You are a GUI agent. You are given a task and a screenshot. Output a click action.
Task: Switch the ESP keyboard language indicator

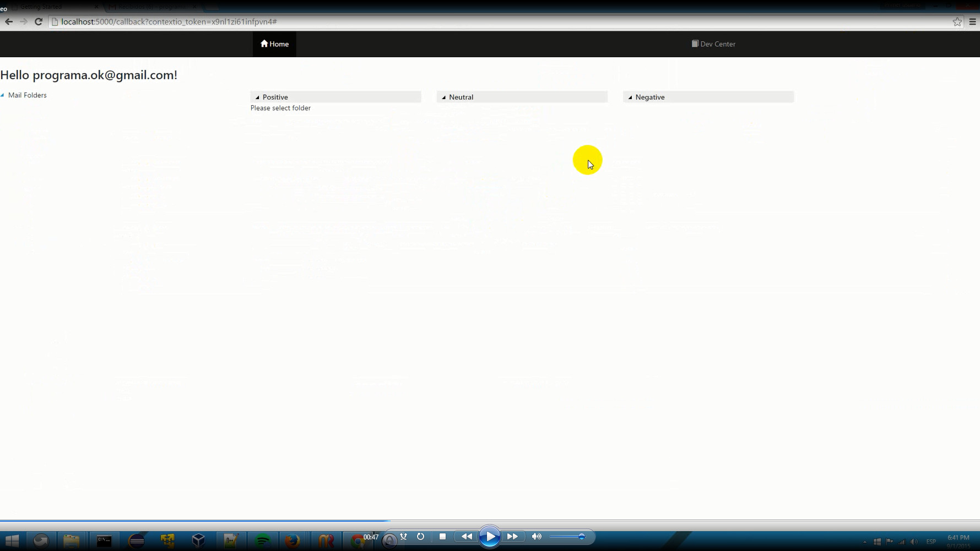point(932,542)
